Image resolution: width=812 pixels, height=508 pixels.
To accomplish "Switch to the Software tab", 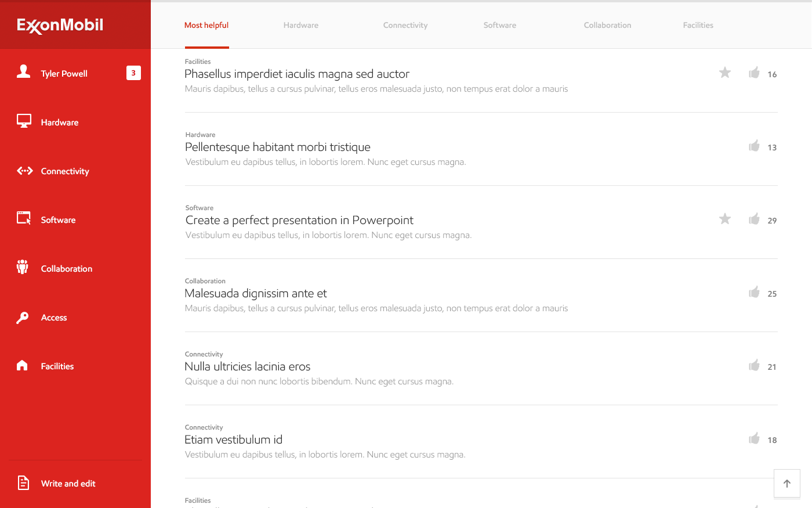I will point(500,25).
